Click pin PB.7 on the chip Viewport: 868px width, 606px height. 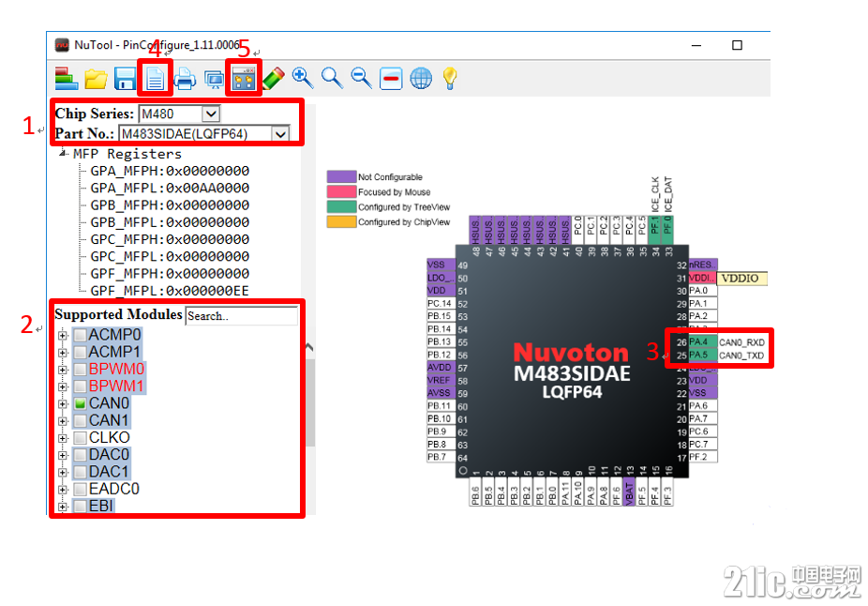(x=441, y=457)
